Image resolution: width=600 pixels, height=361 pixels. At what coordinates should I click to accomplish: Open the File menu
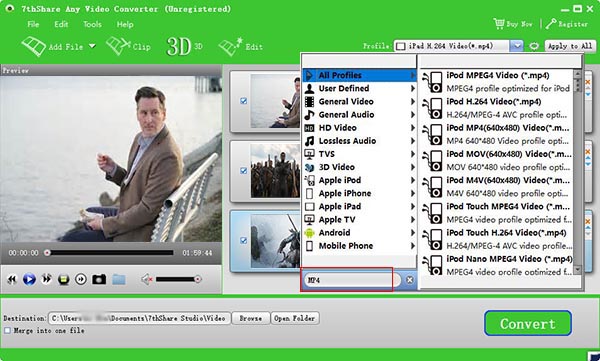pyautogui.click(x=33, y=24)
